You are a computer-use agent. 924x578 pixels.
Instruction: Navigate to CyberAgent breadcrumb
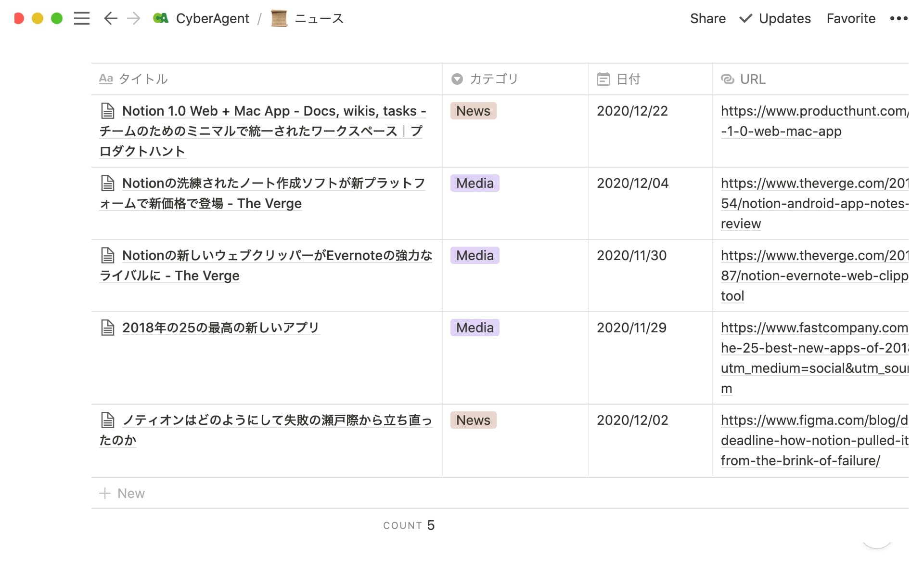(212, 18)
